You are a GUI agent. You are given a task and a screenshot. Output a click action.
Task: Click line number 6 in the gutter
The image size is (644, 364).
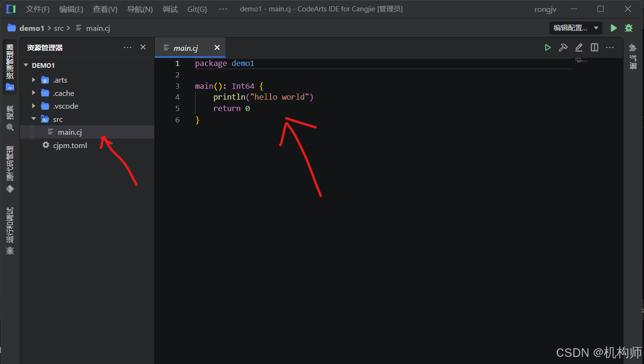[x=177, y=120]
